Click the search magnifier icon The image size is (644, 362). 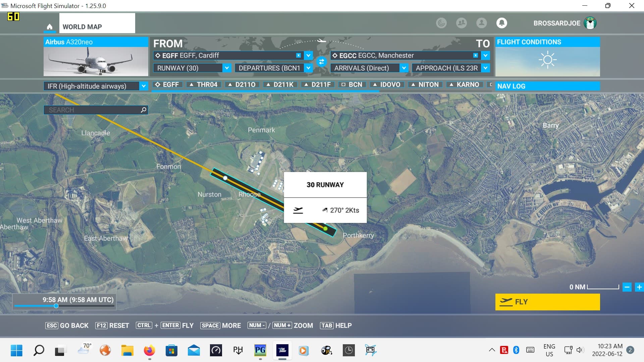pyautogui.click(x=144, y=110)
